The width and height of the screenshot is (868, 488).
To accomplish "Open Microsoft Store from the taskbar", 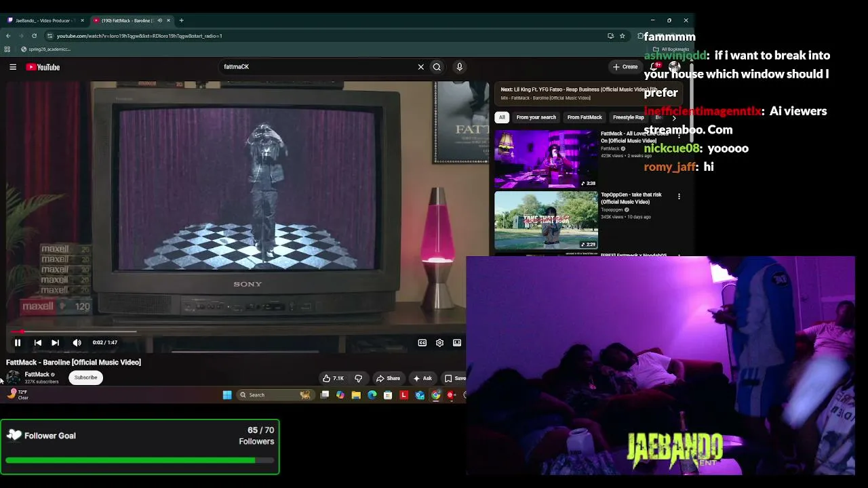I will tap(388, 395).
